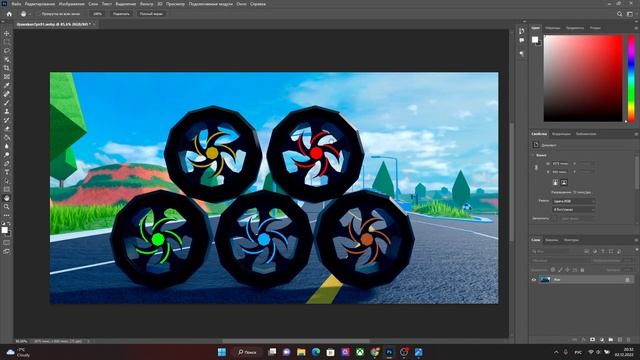Click the canvas width input field
Image resolution: width=640 pixels, height=360 pixels.
point(559,164)
